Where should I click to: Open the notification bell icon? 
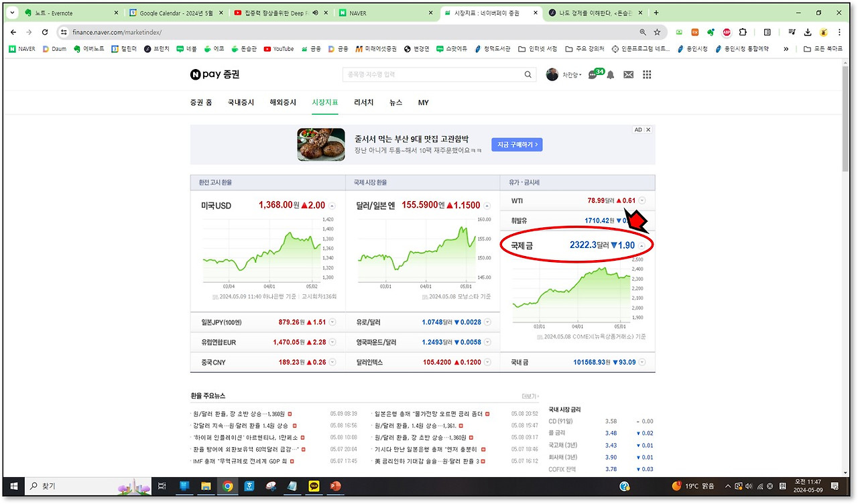[x=610, y=75]
